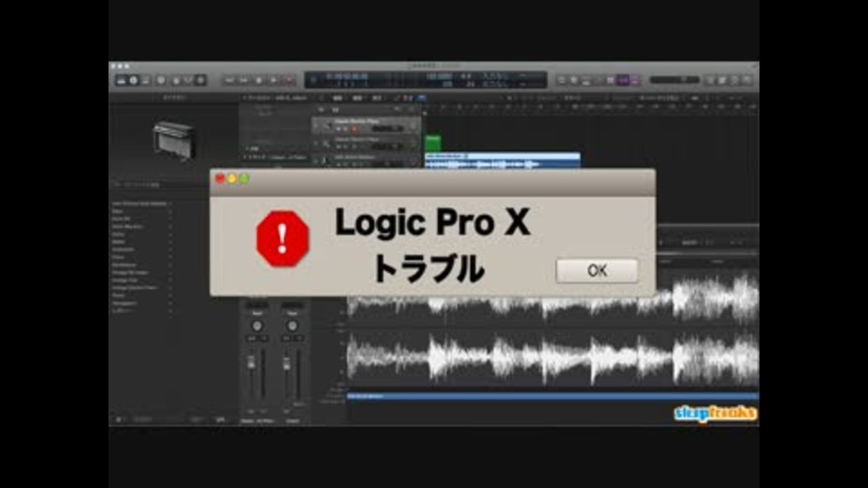This screenshot has width=868, height=488.
Task: Adjust the master volume slider in control bar
Action: tap(675, 80)
